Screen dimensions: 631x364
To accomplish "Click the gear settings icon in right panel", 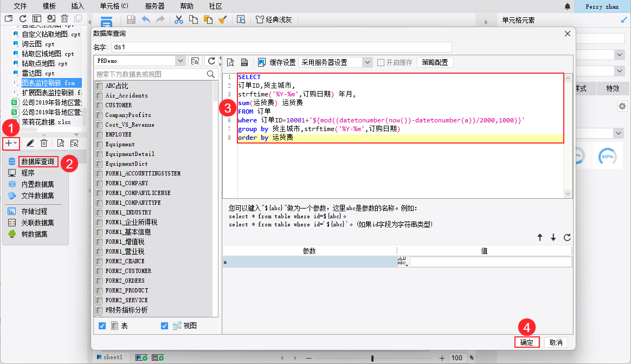I will pyautogui.click(x=622, y=106).
